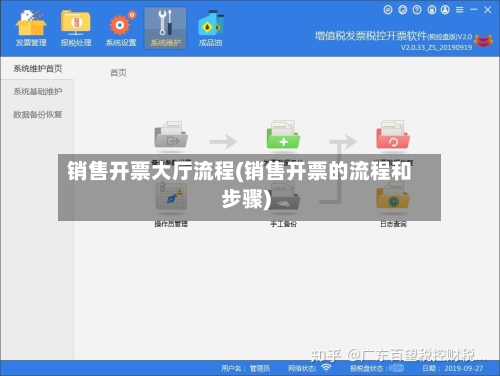Image resolution: width=500 pixels, height=376 pixels.
Task: Click the red restore folder icon
Action: click(x=393, y=135)
